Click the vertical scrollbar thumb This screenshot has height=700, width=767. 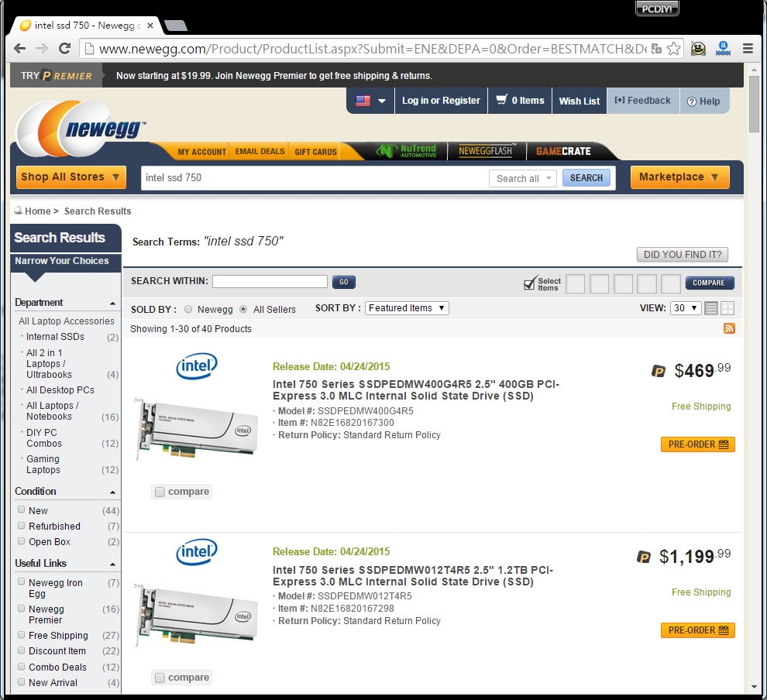pyautogui.click(x=754, y=104)
